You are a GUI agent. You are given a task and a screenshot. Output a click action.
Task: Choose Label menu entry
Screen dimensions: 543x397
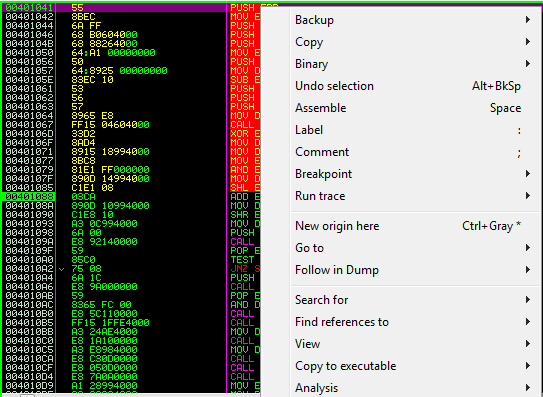414,130
